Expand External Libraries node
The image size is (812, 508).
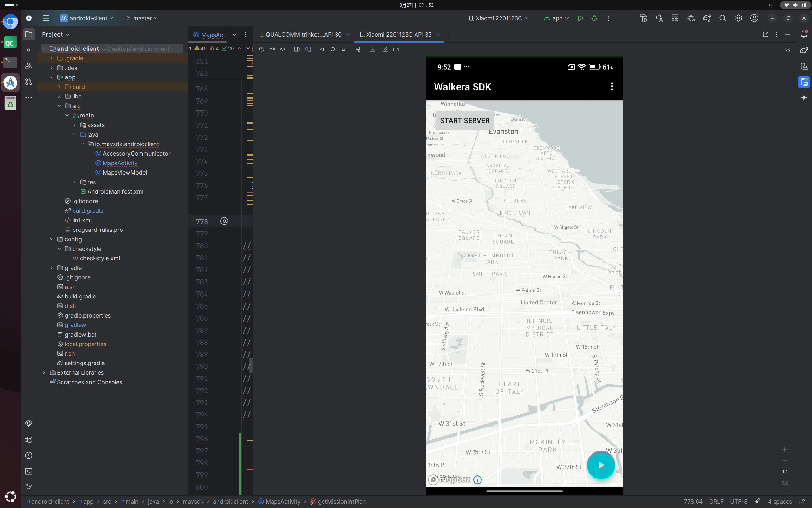[x=44, y=373]
